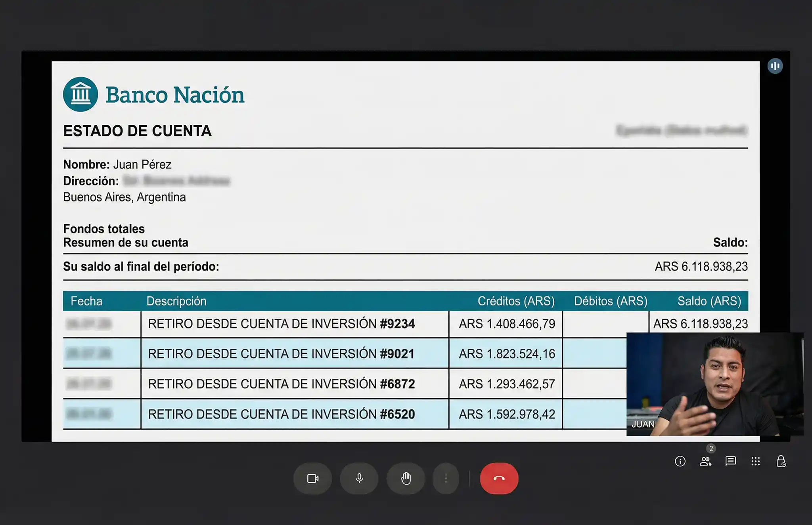Mute the microphone
This screenshot has height=525, width=812.
coord(359,479)
